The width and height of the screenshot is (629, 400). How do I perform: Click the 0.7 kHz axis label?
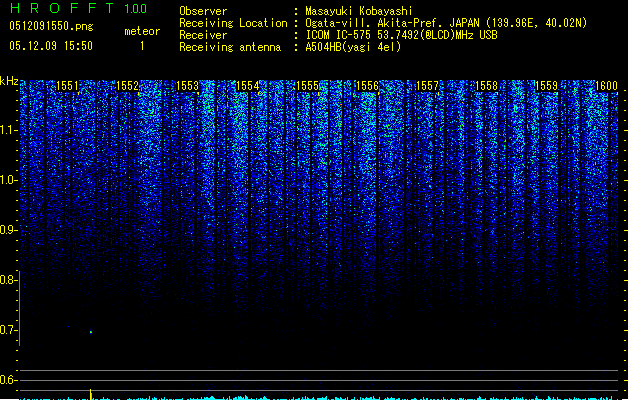pos(8,330)
